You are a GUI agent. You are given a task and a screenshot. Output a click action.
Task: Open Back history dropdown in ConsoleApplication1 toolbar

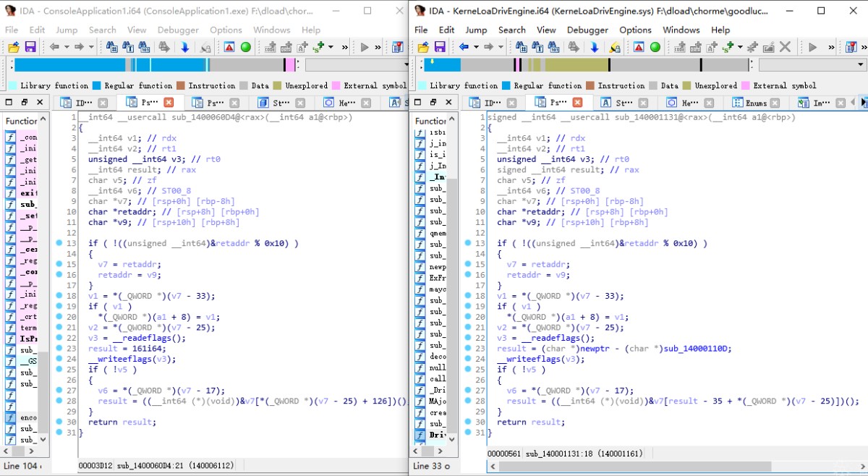(67, 47)
